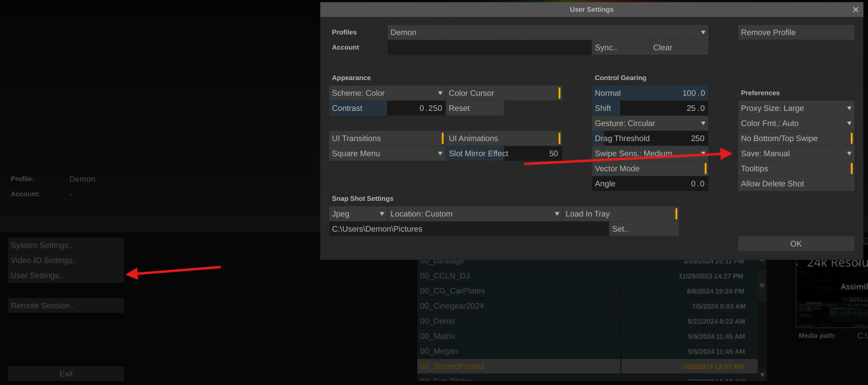Open System Settings menu entry
Viewport: 868px width, 385px height.
coord(66,245)
